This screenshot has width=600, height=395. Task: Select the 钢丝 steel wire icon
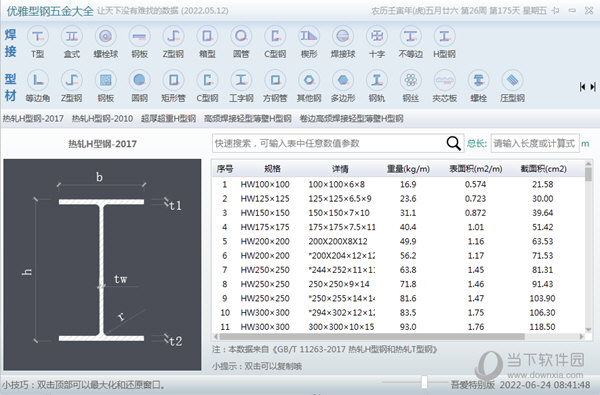pos(411,81)
